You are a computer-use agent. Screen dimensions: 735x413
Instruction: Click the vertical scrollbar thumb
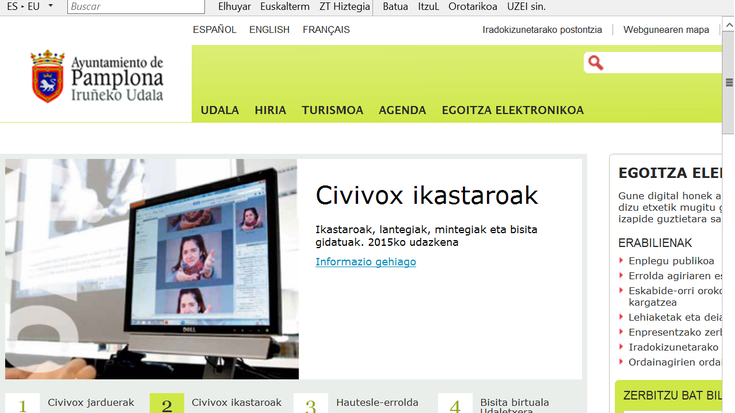(728, 82)
